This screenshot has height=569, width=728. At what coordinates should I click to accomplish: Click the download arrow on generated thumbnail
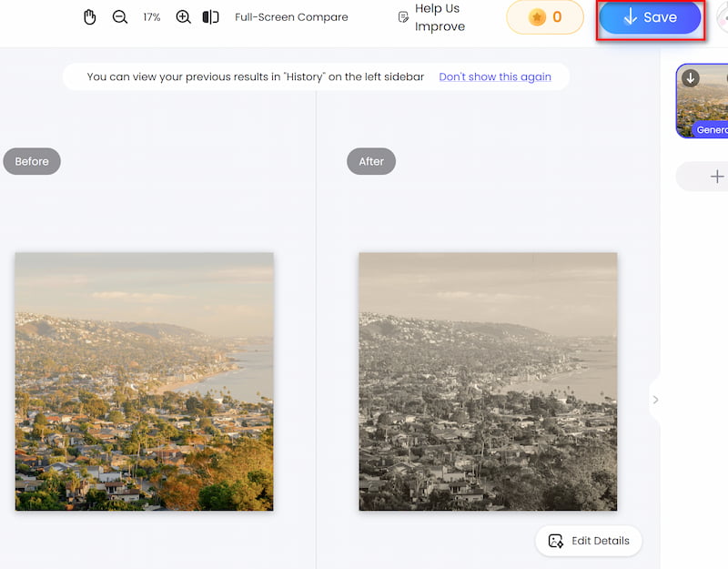tap(691, 78)
